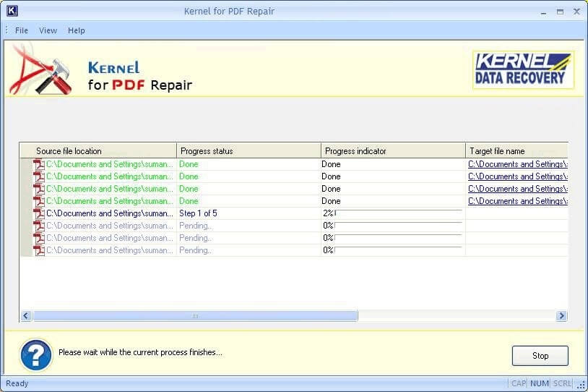The height and width of the screenshot is (392, 588).
Task: Open the Help menu
Action: [77, 30]
